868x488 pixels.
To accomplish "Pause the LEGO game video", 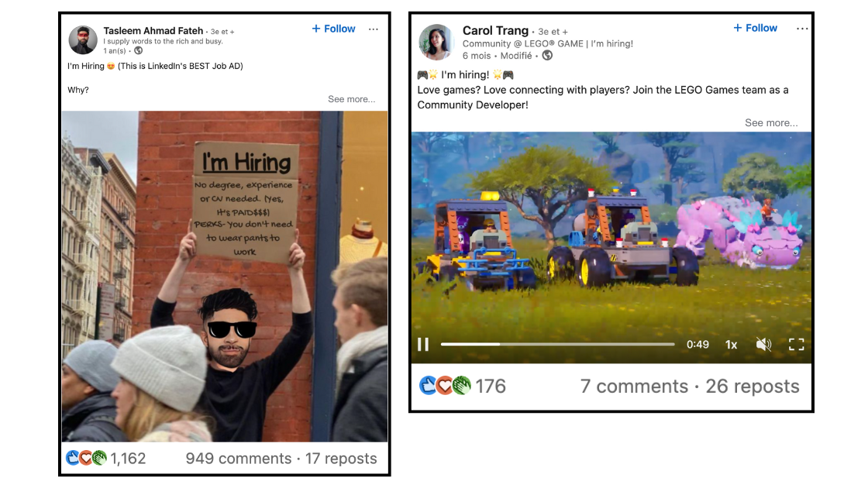I will point(423,345).
